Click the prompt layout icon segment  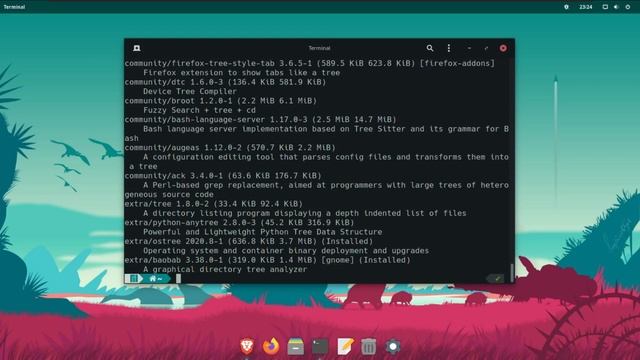pyautogui.click(x=133, y=278)
